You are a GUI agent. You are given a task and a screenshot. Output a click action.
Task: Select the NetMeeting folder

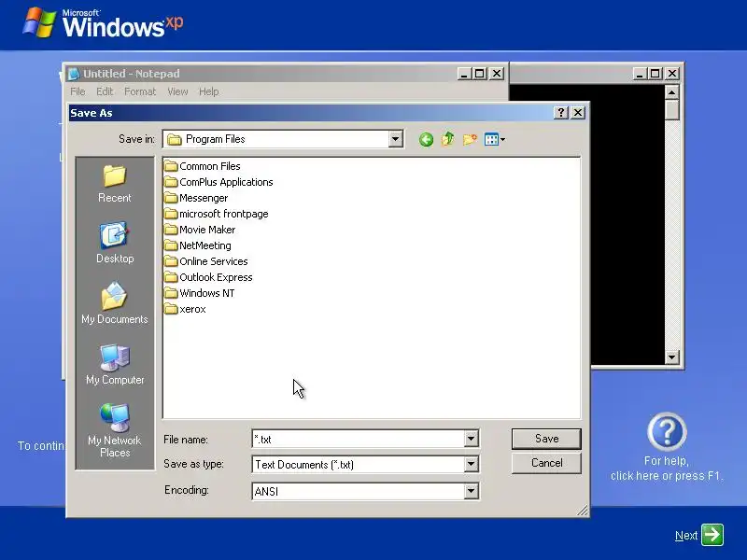point(198,245)
